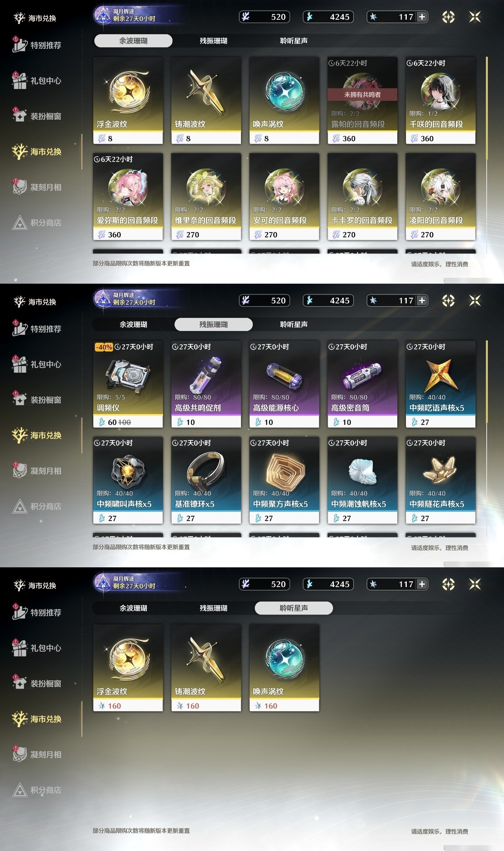This screenshot has width=504, height=851.
Task: Choose the 中频潮蚀帆核x5 shell item
Action: pos(362,480)
